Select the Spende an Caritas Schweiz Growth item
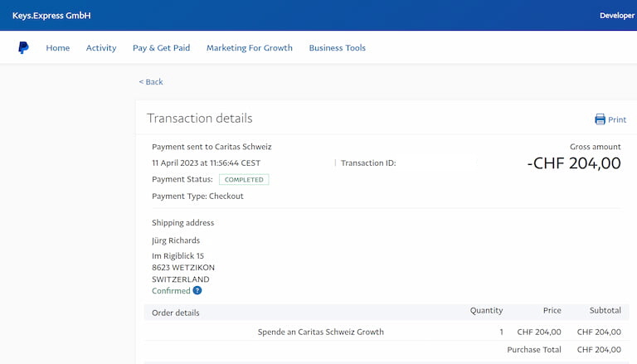The image size is (637, 364). 321,332
